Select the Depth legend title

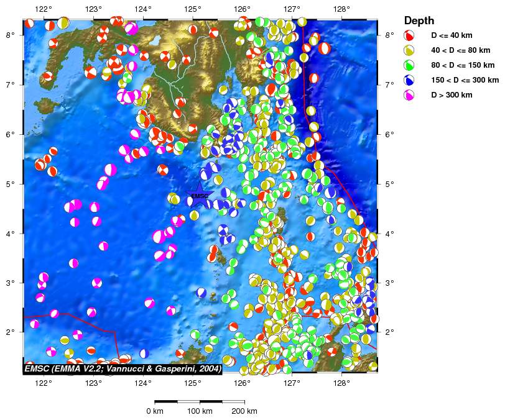click(419, 20)
